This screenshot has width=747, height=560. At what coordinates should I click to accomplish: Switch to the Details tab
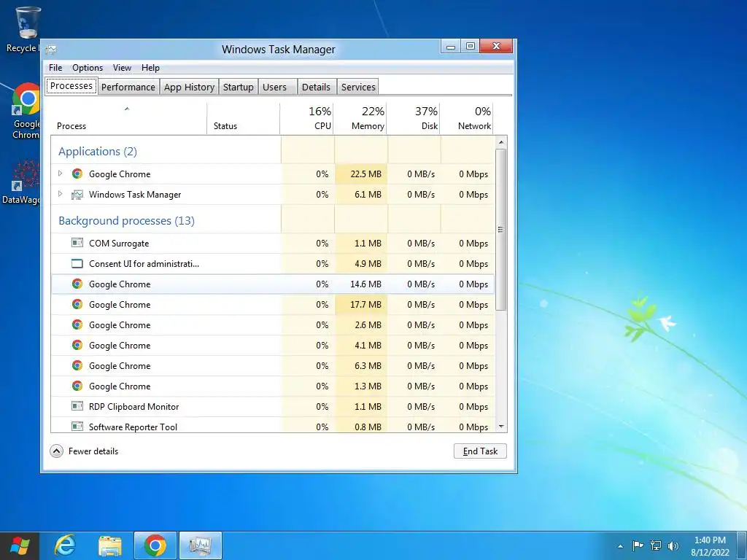[x=316, y=87]
